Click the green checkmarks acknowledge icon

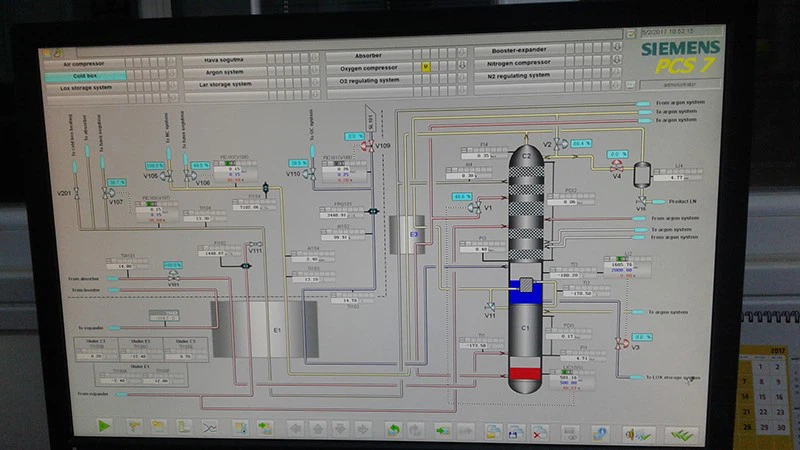pos(682,435)
